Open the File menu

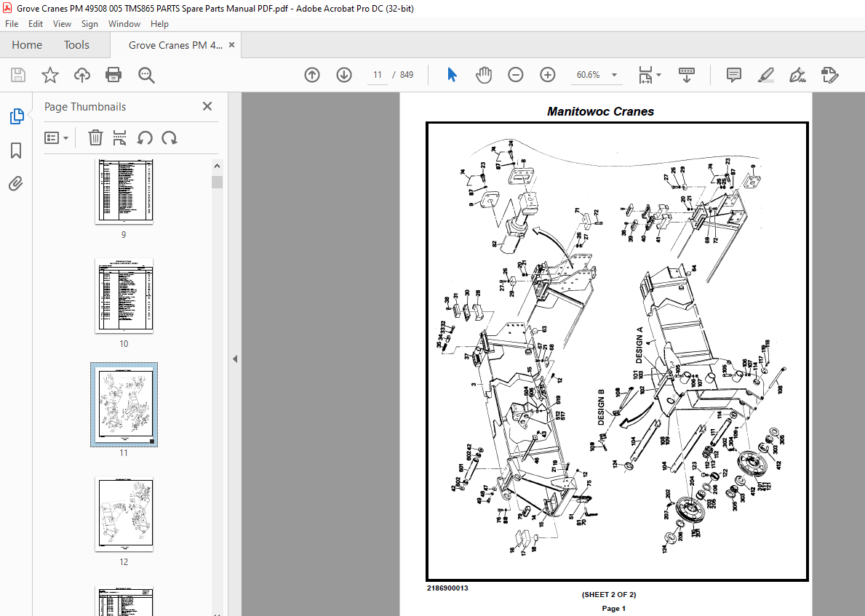(12, 24)
